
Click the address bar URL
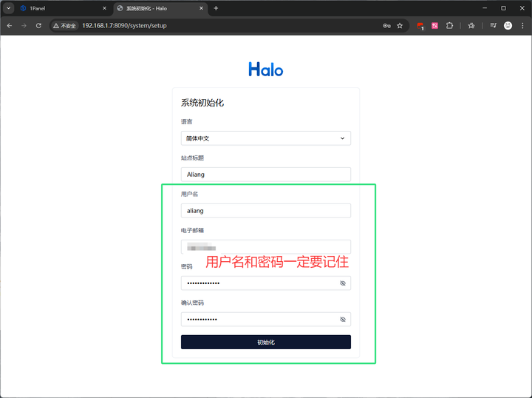pyautogui.click(x=124, y=25)
